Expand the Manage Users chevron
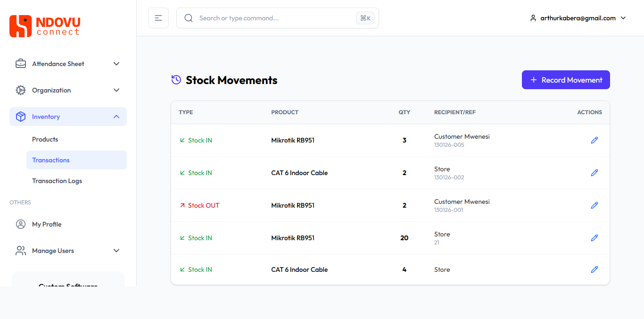Screen dimensions: 644x319 116,251
